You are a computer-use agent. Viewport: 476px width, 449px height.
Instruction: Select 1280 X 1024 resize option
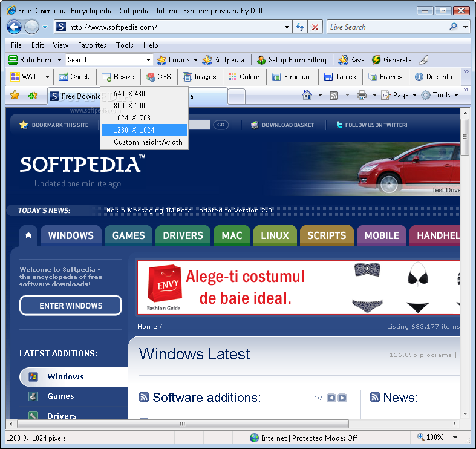coord(144,130)
